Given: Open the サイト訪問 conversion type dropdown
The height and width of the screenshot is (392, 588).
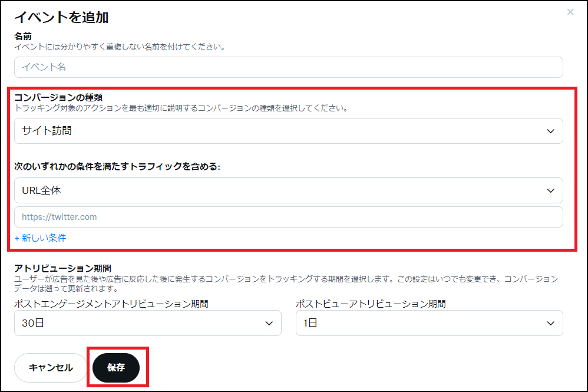Looking at the screenshot, I should click(x=288, y=131).
